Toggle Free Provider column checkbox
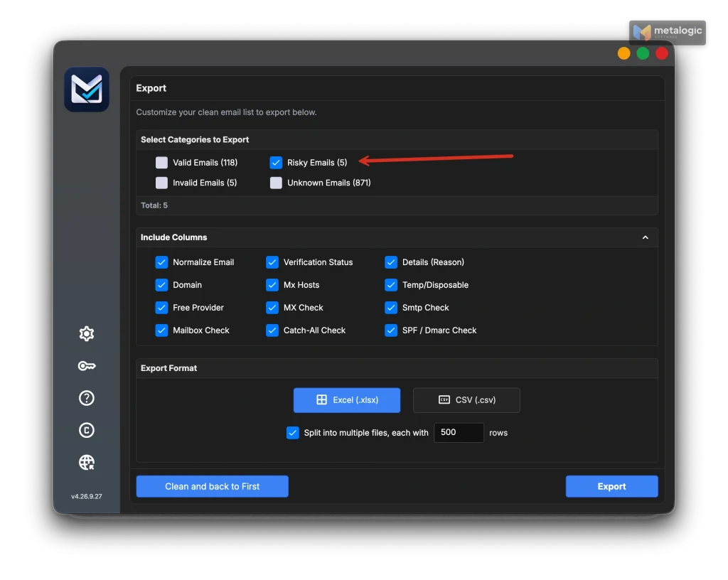The height and width of the screenshot is (580, 728). 161,308
